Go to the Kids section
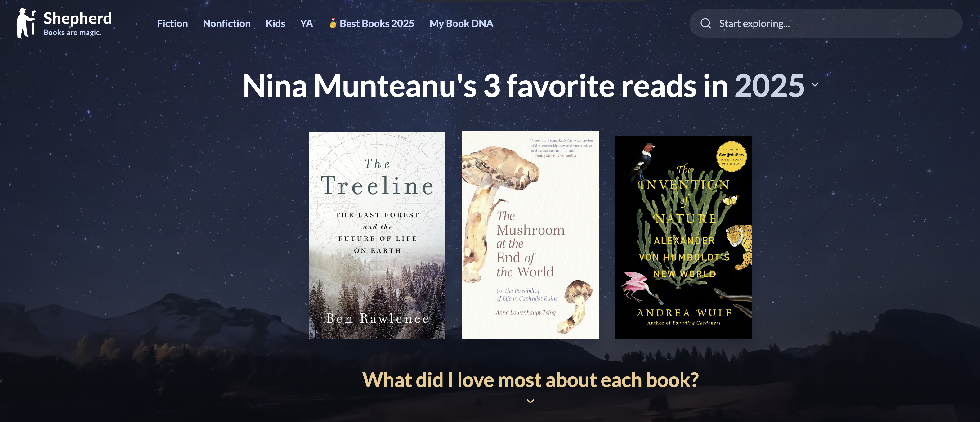Viewport: 980px width, 422px height. pos(275,24)
